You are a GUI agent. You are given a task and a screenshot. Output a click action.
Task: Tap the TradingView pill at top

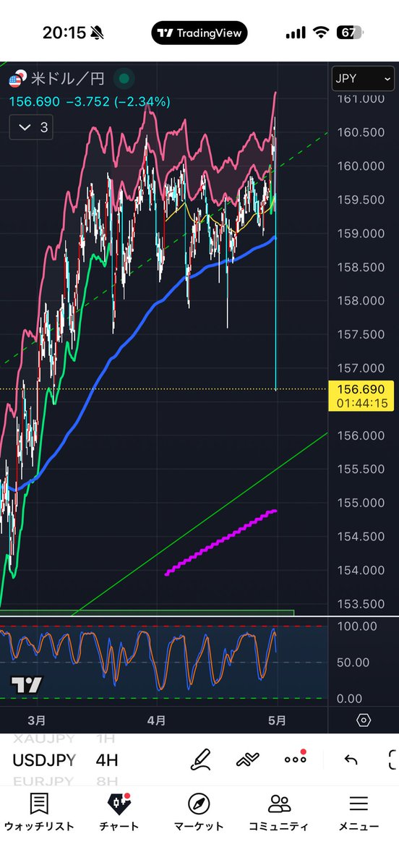199,33
